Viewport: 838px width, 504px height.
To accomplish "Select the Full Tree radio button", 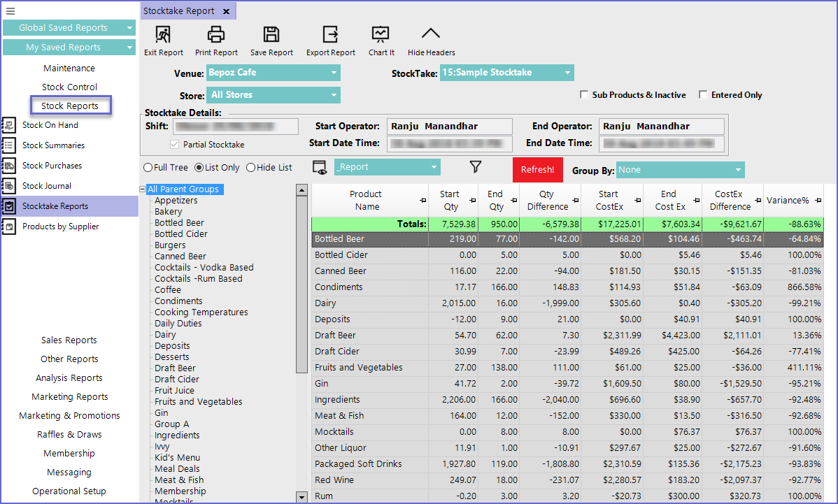I will pyautogui.click(x=148, y=168).
